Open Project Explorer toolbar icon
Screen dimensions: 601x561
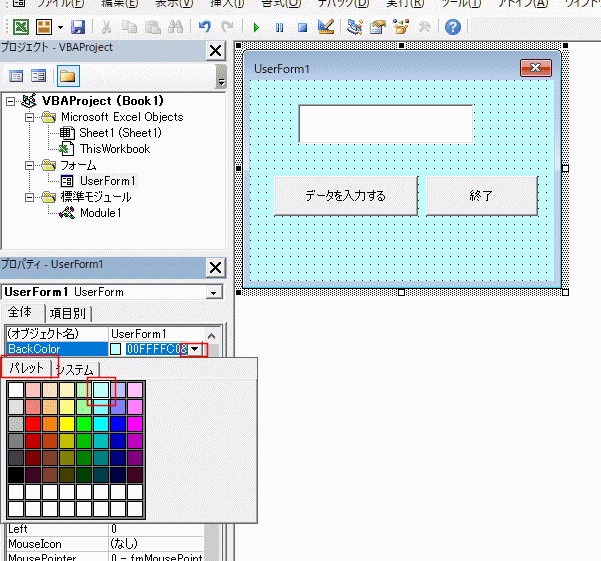pyautogui.click(x=355, y=27)
